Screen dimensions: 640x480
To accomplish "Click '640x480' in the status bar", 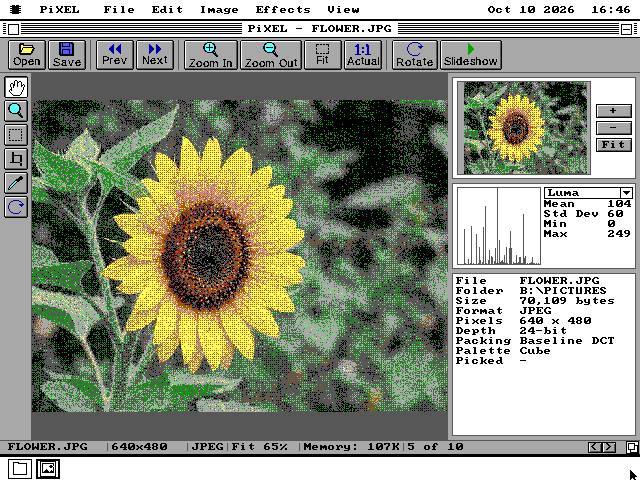I will pos(140,447).
